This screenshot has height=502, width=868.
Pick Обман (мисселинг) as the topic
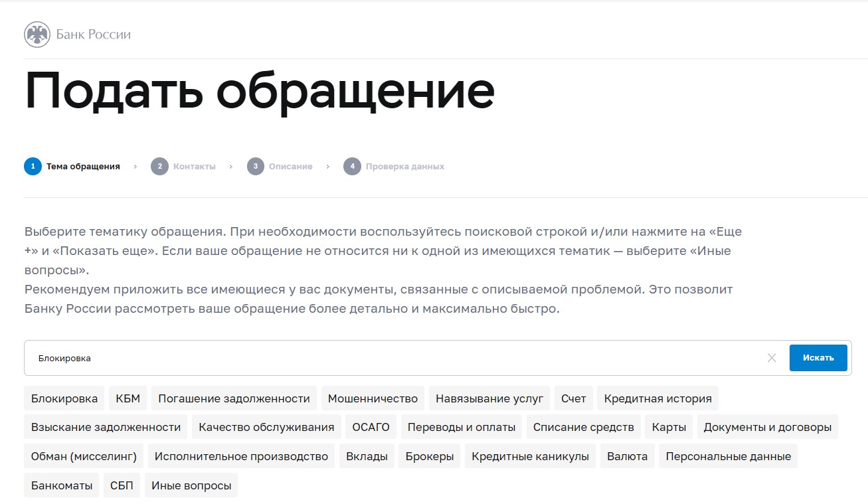[82, 456]
